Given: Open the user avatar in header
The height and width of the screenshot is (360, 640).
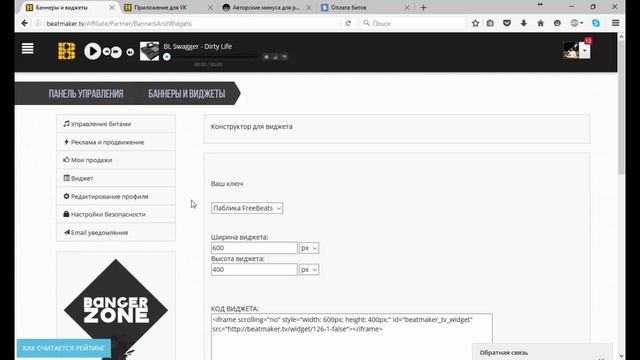Looking at the screenshot, I should [571, 50].
